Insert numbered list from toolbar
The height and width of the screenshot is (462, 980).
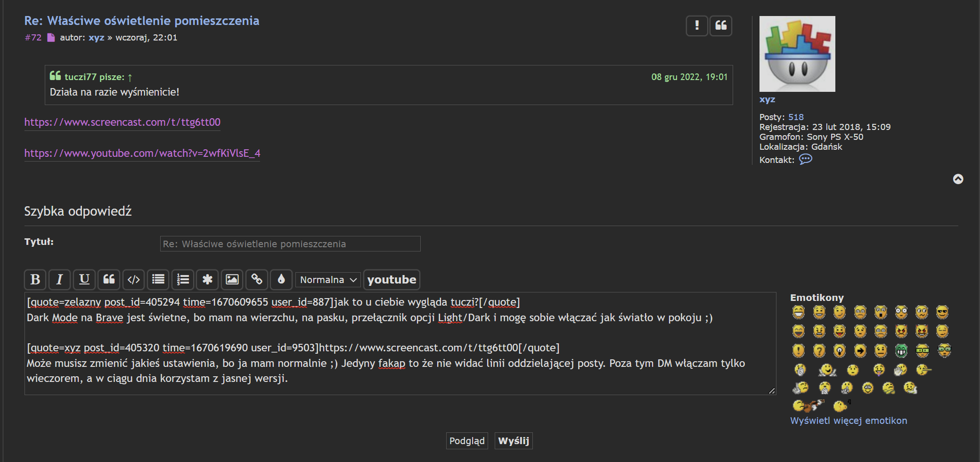click(183, 280)
